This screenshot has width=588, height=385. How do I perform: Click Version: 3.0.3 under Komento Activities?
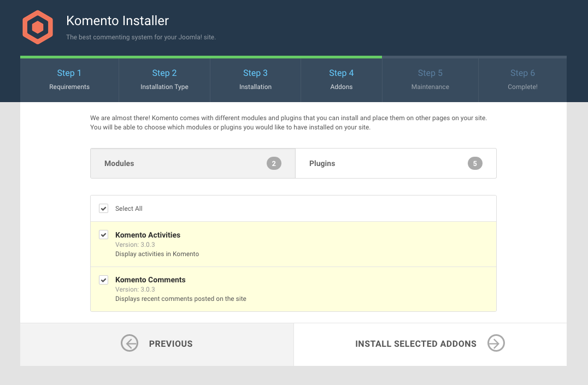click(x=135, y=245)
